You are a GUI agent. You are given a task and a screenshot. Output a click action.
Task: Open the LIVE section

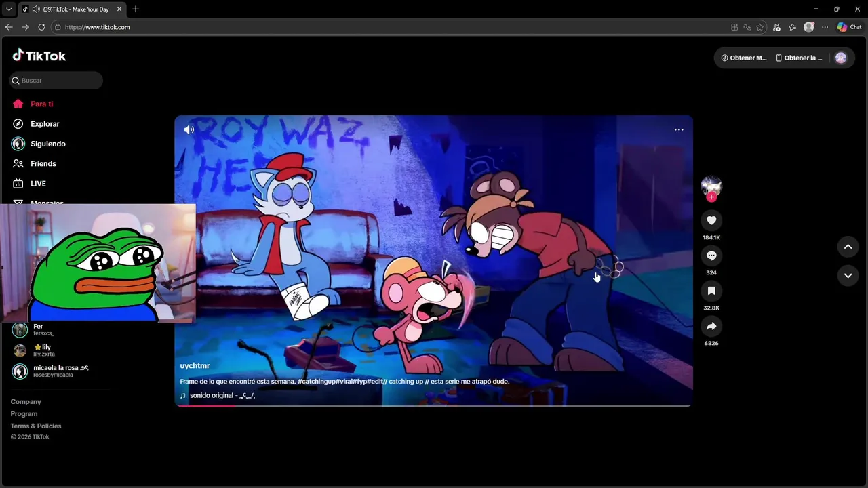click(38, 184)
